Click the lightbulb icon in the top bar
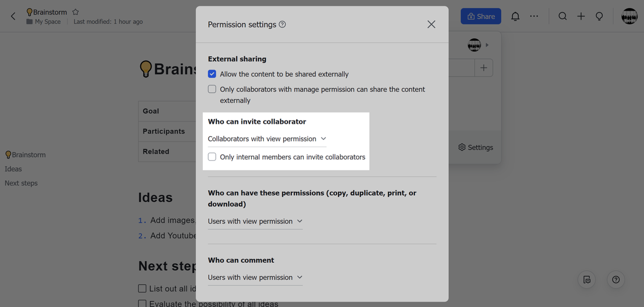 [599, 16]
